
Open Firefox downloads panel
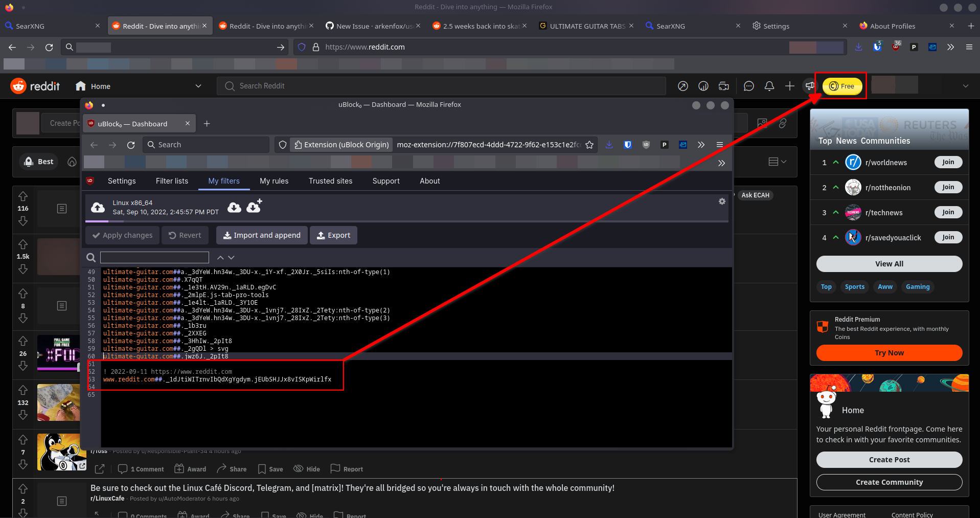(858, 47)
